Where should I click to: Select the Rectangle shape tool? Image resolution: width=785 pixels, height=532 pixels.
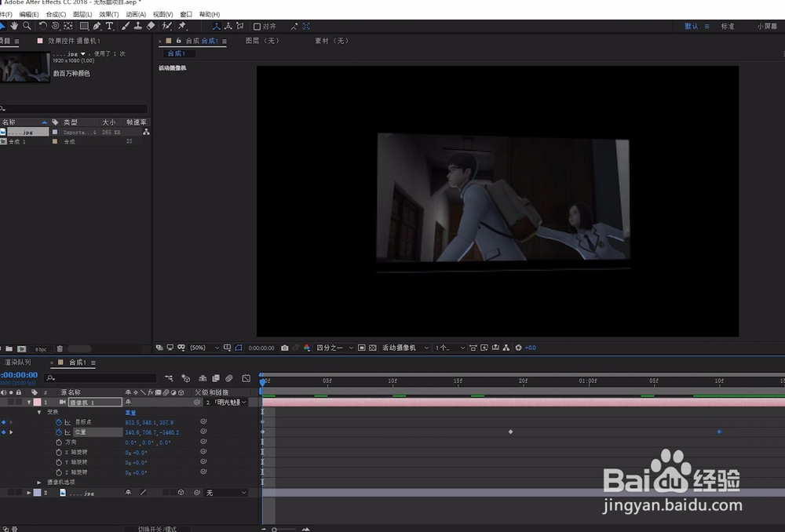point(84,26)
